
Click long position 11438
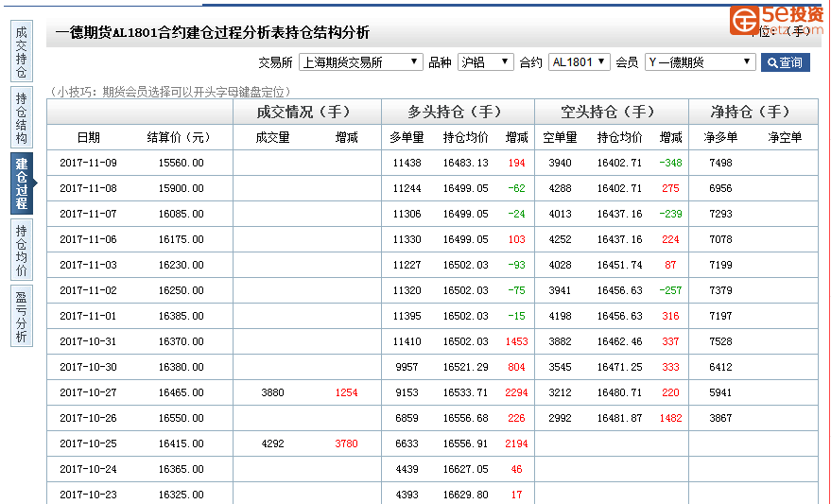(x=407, y=163)
